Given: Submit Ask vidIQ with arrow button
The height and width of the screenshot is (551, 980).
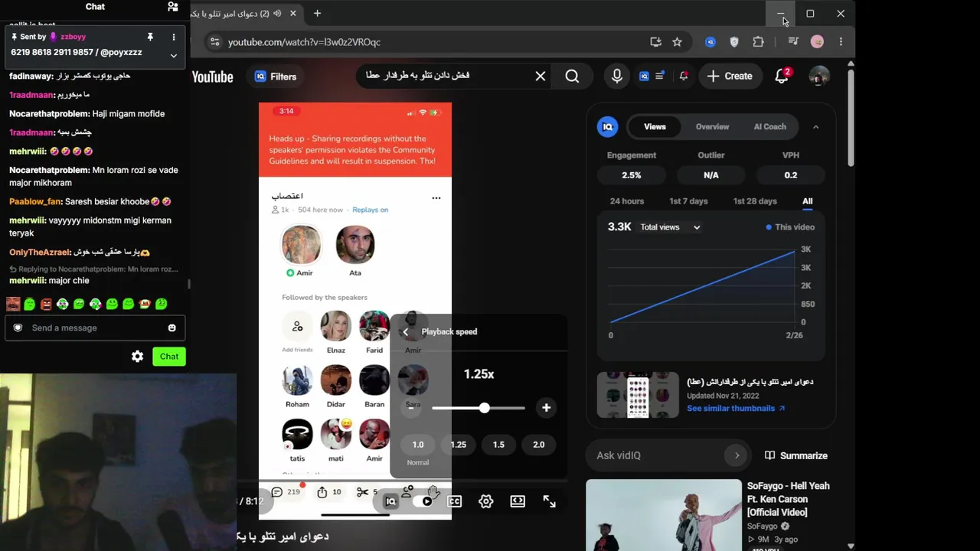Looking at the screenshot, I should click(x=737, y=455).
